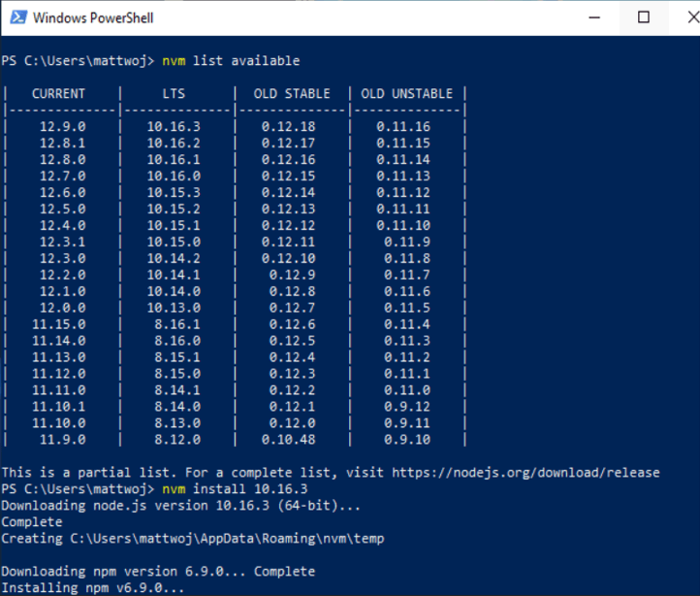The height and width of the screenshot is (596, 700).
Task: Select version 12.4.0 in the table
Action: (62, 225)
